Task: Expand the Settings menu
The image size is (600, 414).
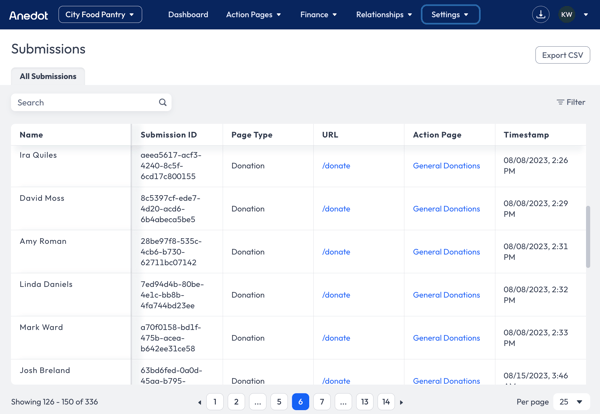Action: pos(450,15)
